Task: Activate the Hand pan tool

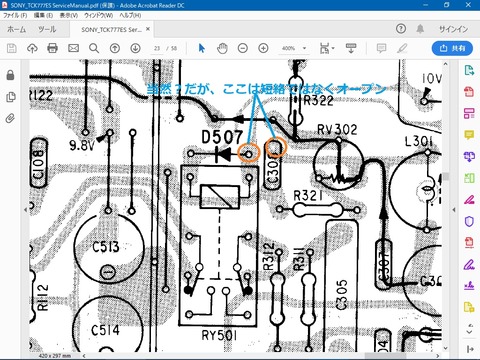Action: pyautogui.click(x=222, y=48)
